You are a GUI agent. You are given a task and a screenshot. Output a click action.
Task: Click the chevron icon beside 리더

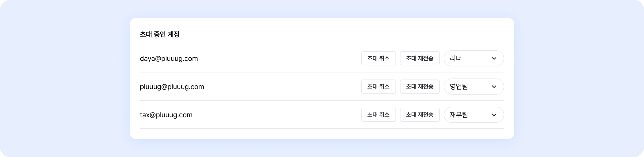[x=494, y=58]
